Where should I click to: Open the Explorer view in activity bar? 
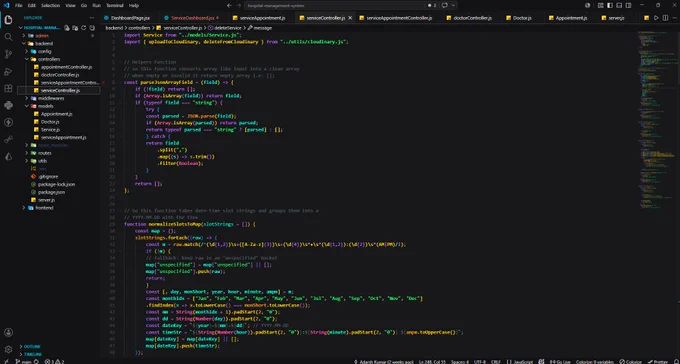[x=8, y=20]
